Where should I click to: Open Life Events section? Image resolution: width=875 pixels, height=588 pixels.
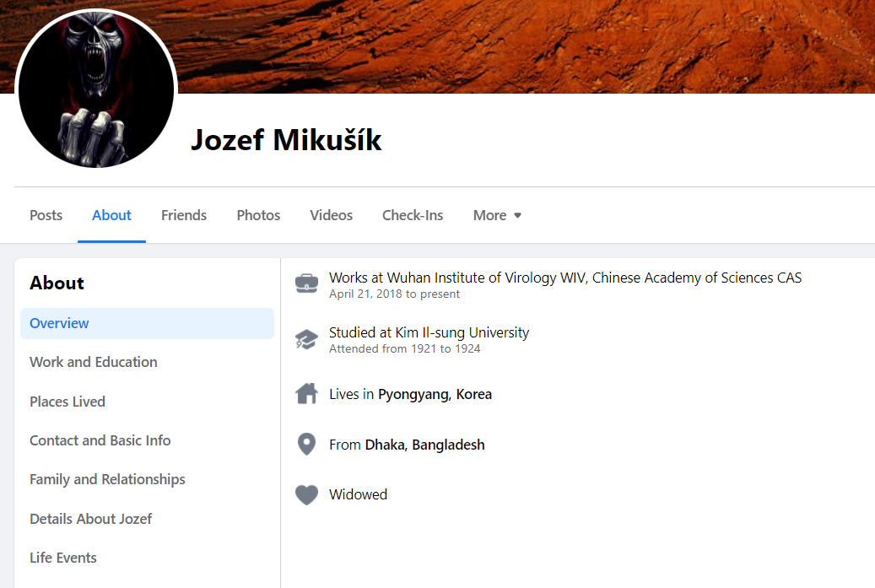tap(63, 558)
